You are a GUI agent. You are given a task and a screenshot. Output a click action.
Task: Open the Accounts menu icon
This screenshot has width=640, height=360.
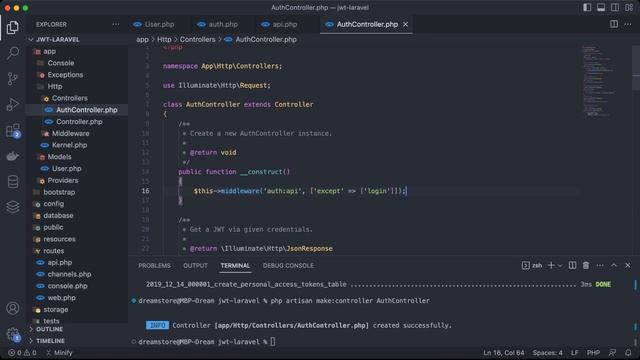(x=13, y=308)
